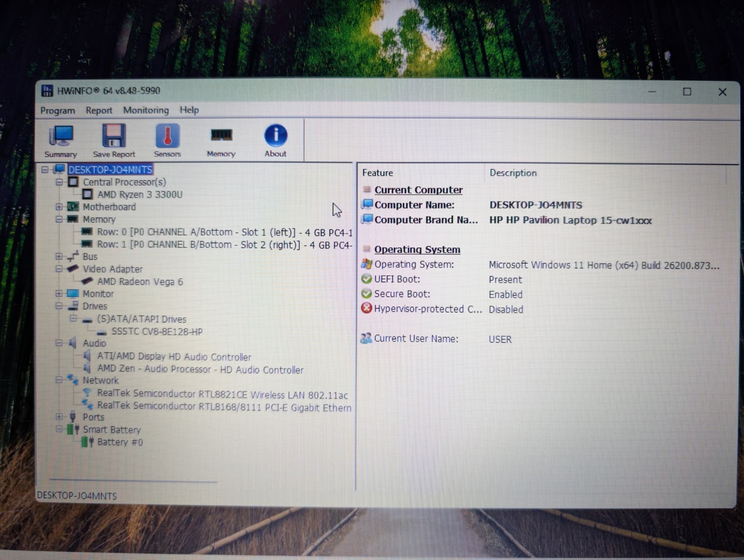Select AMD Radeon Vega 6 adapter
The width and height of the screenshot is (744, 560).
tap(140, 281)
